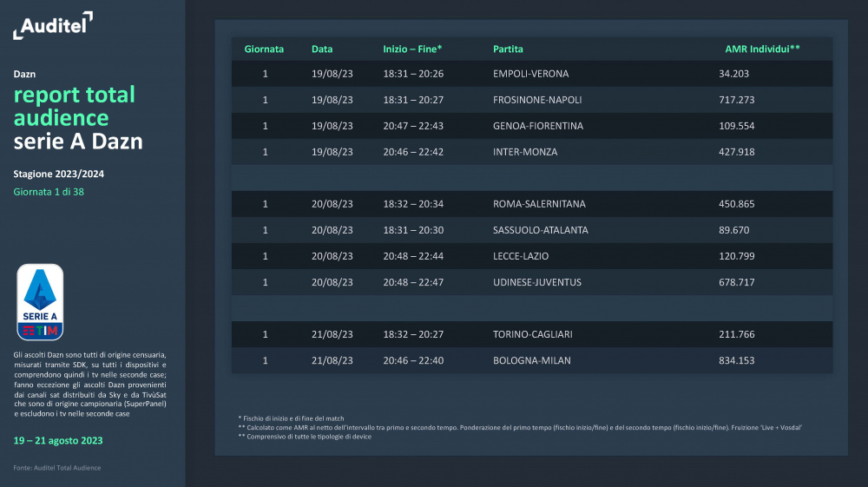Click the LECCE-LAZIO time 20:48 – 22:44
This screenshot has width=868, height=487.
click(x=413, y=256)
